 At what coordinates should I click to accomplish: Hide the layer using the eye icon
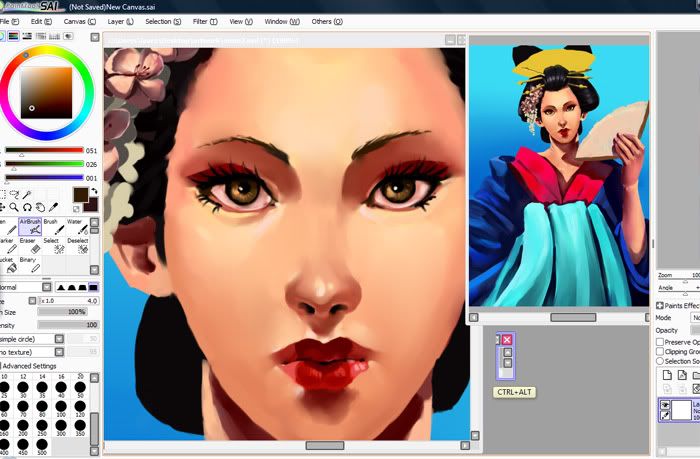665,405
